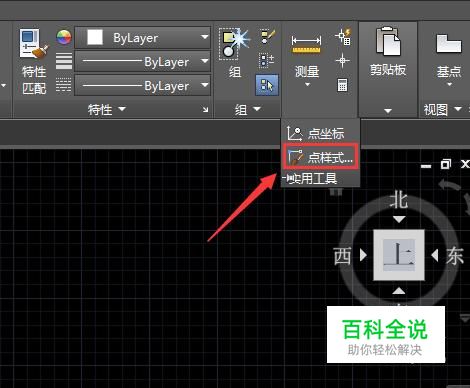The image size is (470, 388).
Task: Expand the 特性 panel title
Action: pyautogui.click(x=107, y=109)
